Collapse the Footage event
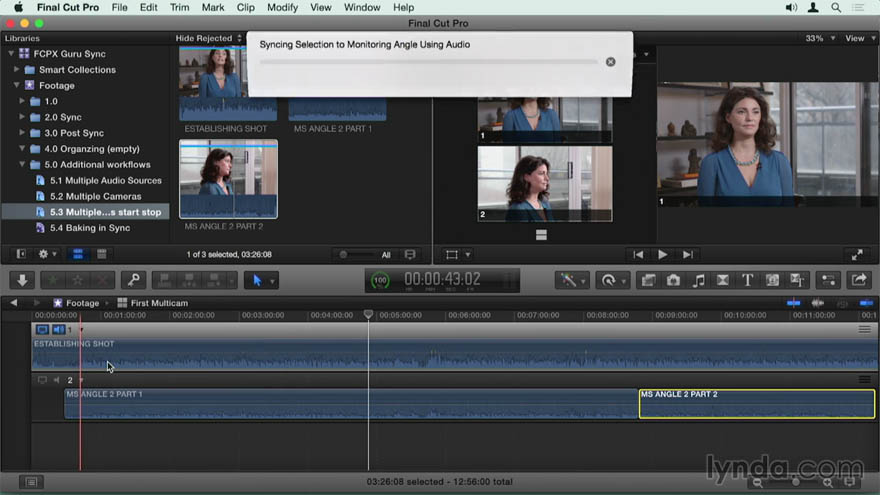Screen dimensions: 880x495 point(16,85)
